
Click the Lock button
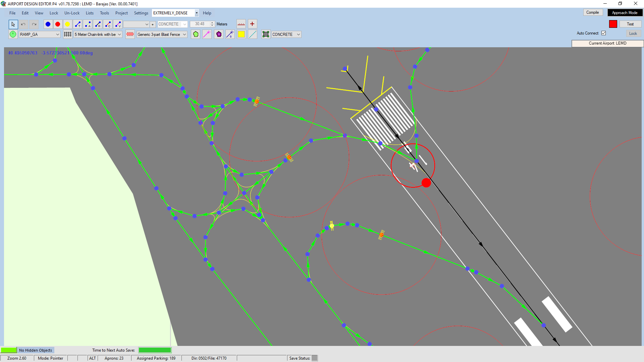pyautogui.click(x=633, y=34)
